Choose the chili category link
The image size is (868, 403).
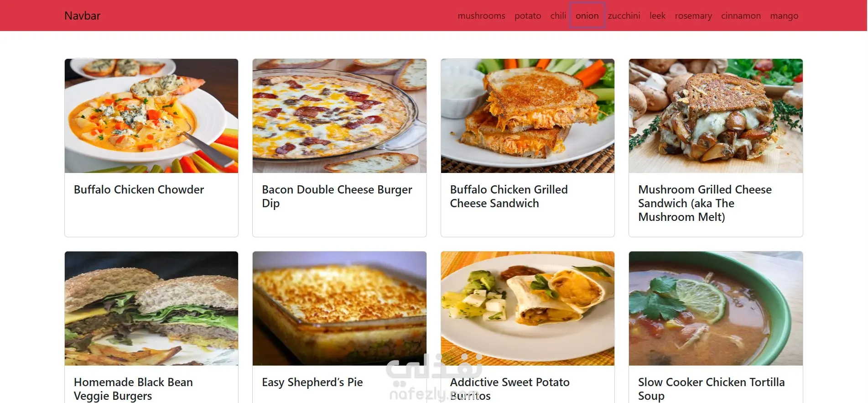tap(558, 16)
